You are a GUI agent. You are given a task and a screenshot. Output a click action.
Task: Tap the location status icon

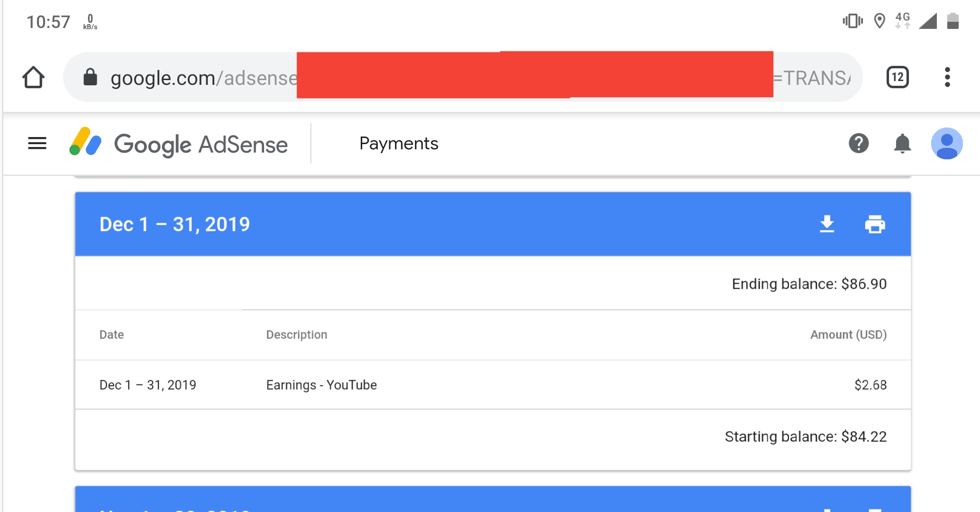point(879,21)
